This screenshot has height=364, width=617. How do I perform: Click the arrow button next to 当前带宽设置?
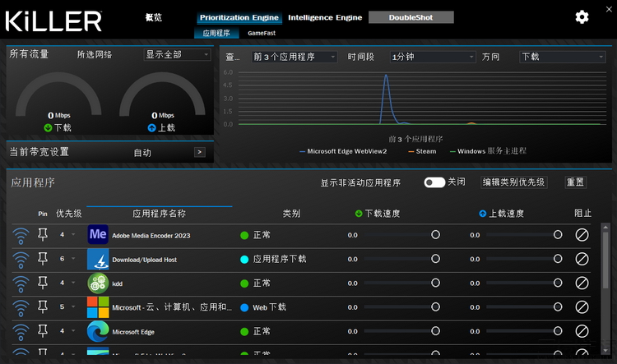coord(199,152)
